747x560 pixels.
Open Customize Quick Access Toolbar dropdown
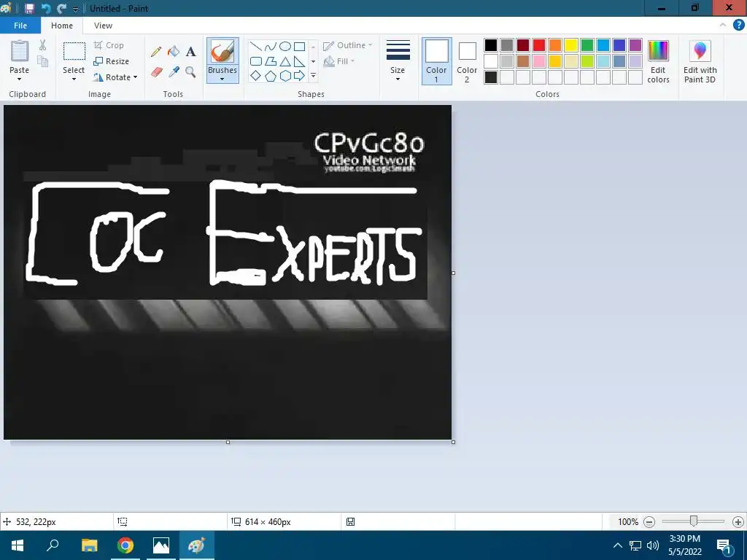(75, 9)
